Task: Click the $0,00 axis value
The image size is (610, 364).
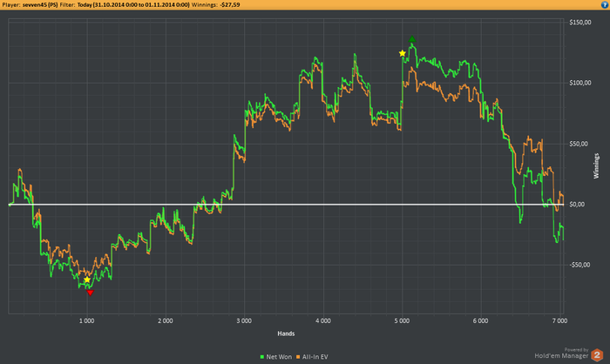Action: pos(577,204)
